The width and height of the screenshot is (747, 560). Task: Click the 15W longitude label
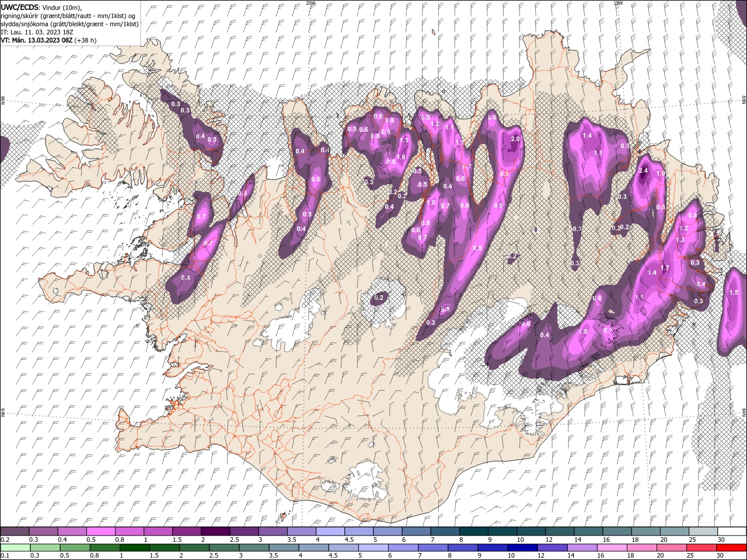tap(618, 3)
